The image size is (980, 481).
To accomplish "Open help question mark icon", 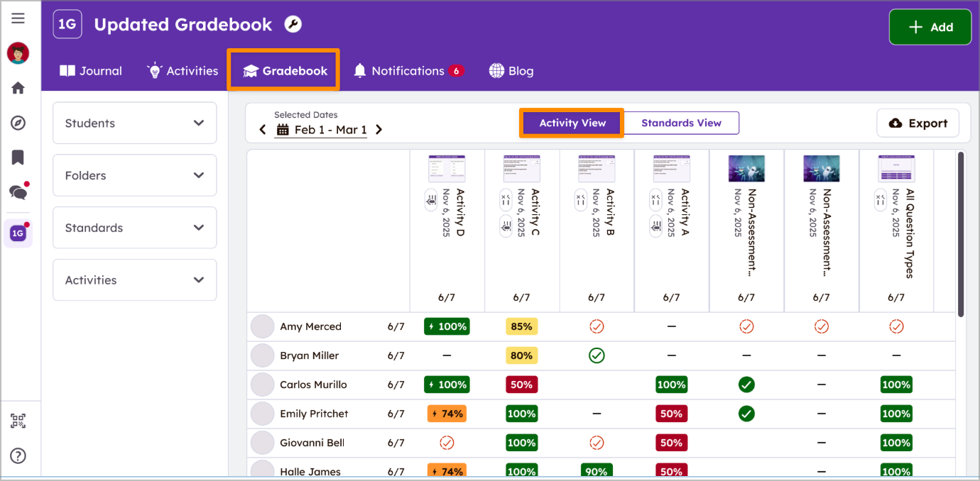I will tap(18, 455).
